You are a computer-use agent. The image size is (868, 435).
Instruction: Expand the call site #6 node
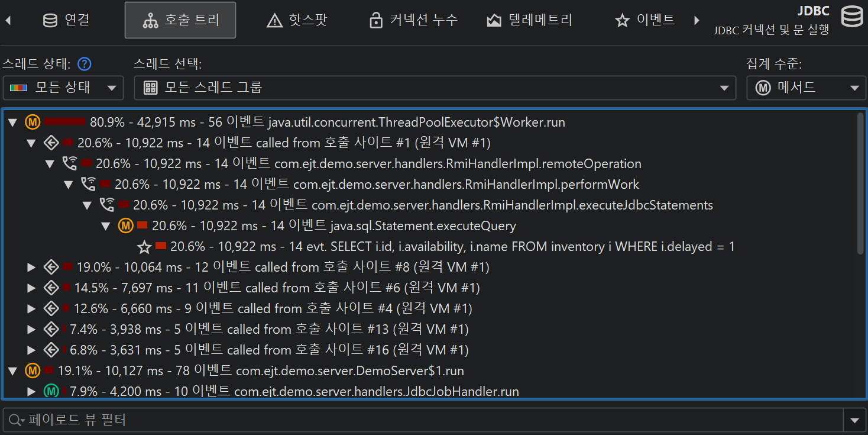click(x=32, y=288)
